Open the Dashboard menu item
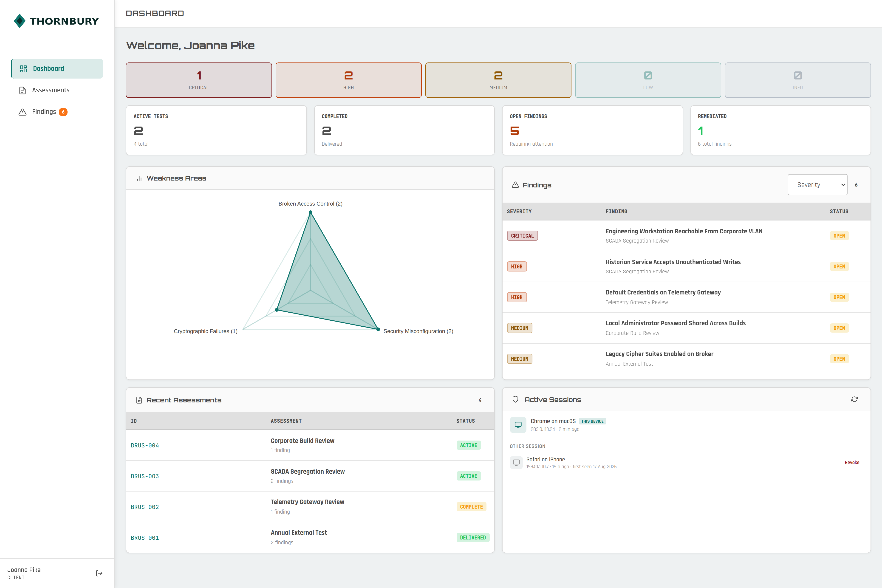The width and height of the screenshot is (882, 588). tap(57, 69)
